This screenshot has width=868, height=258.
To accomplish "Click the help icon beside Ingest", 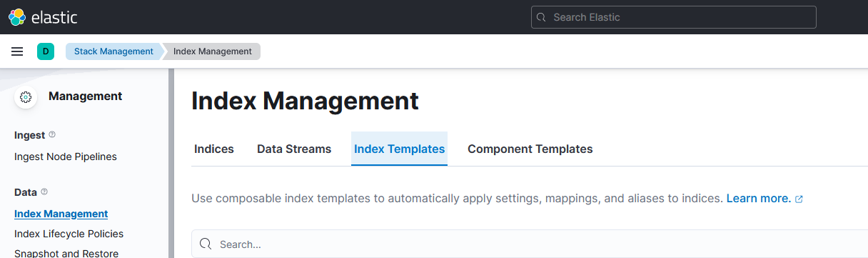I will pos(52,135).
